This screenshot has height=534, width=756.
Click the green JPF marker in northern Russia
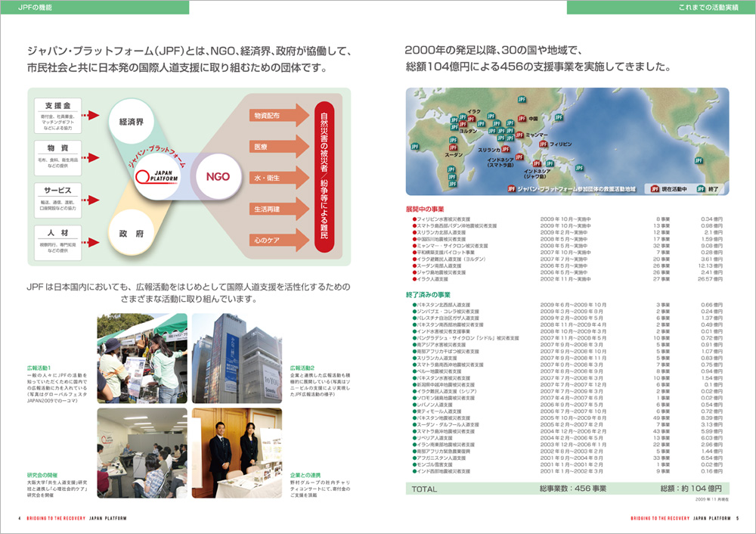coord(522,99)
